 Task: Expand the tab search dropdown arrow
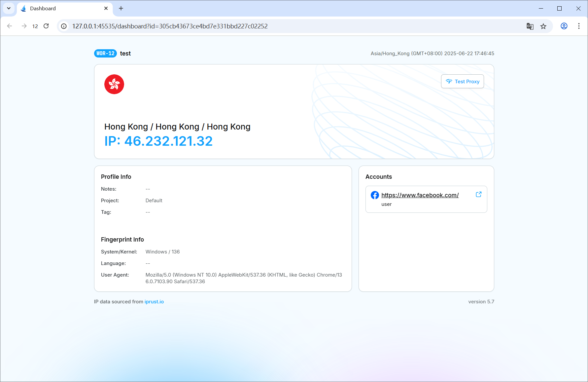(9, 8)
